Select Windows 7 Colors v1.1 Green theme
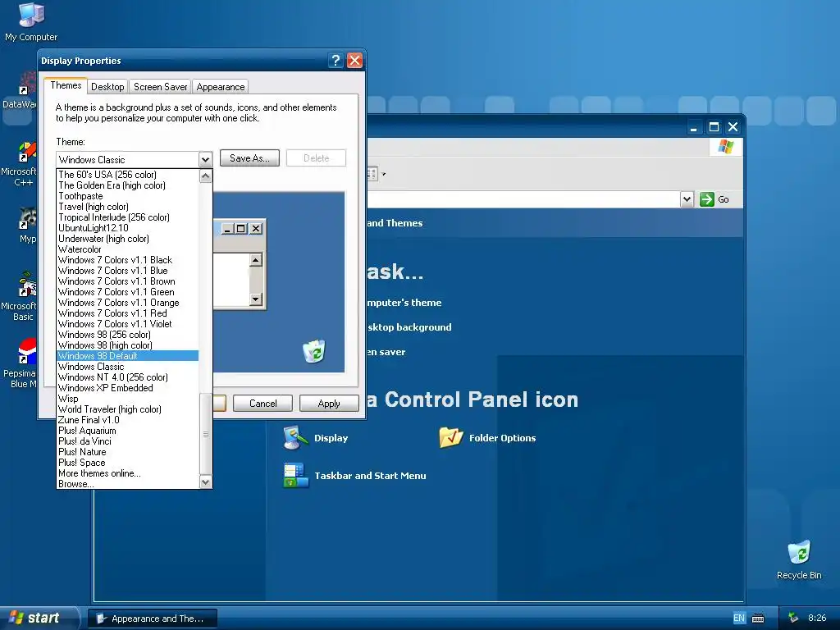840x630 pixels. (x=127, y=292)
